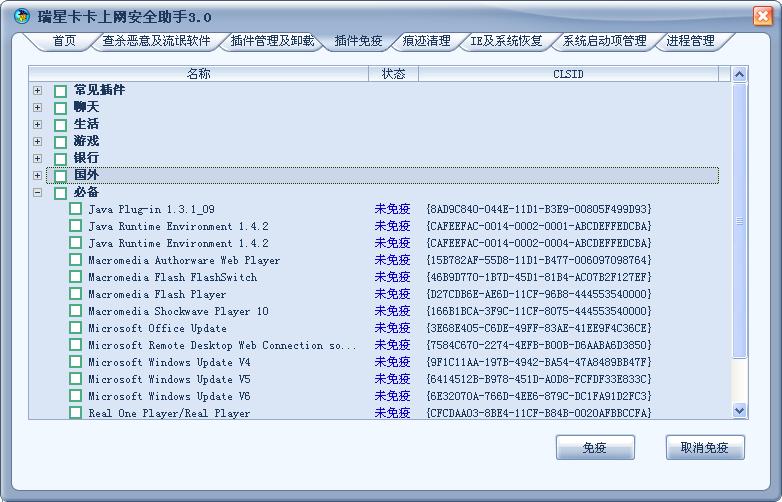Go to the 痕迹清理 tab
The height and width of the screenshot is (502, 782).
(426, 41)
